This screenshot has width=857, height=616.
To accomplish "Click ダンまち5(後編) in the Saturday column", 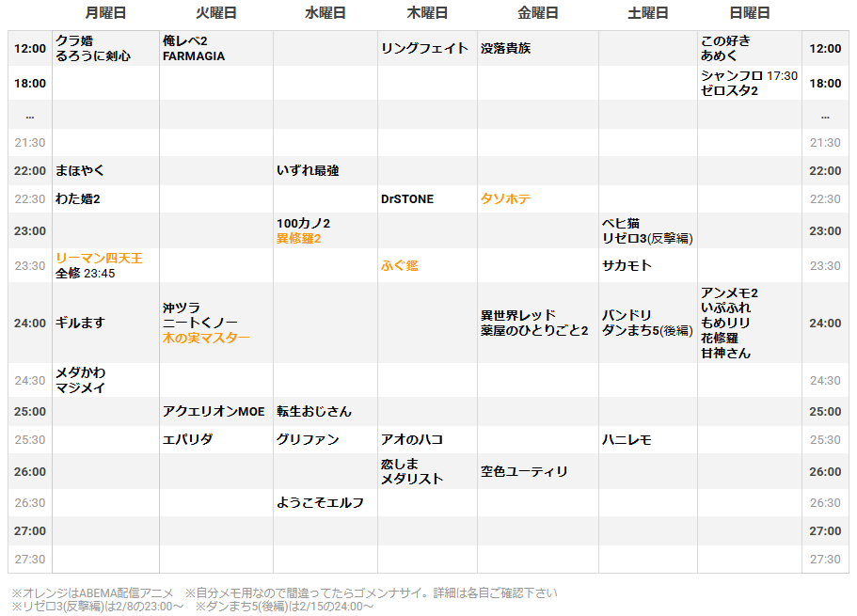I will point(647,331).
